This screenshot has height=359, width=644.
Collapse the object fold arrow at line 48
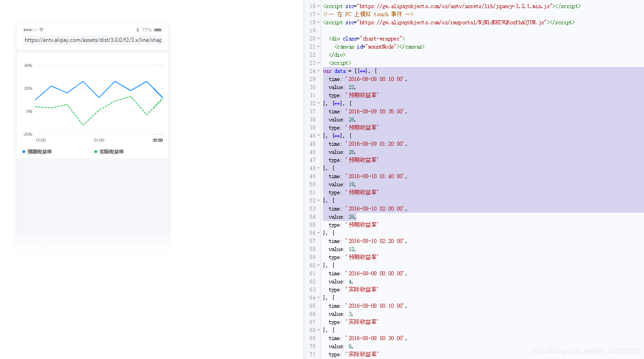point(319,168)
